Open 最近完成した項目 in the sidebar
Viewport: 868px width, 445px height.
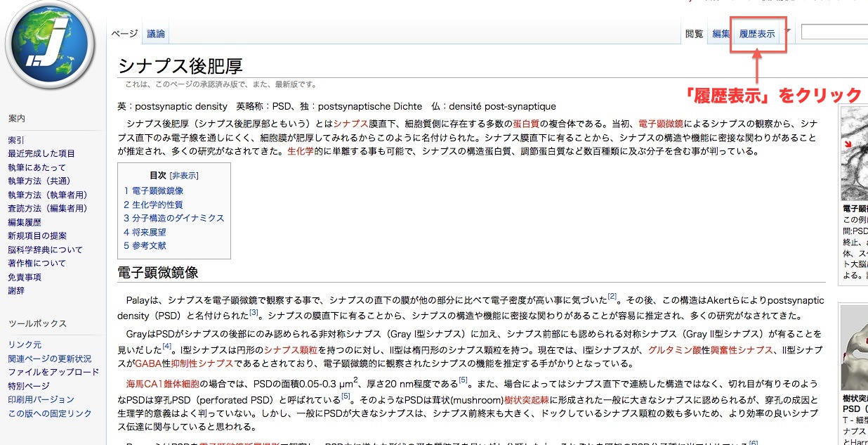(41, 153)
